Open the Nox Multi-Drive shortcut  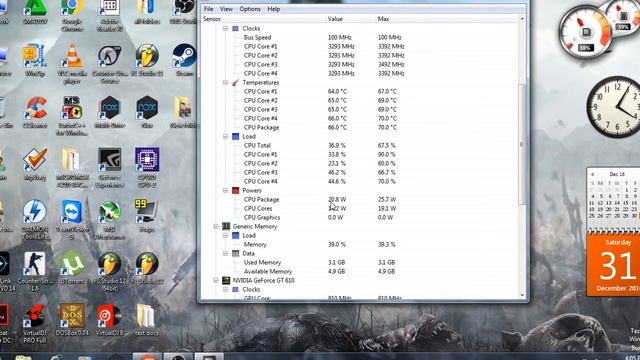109,112
